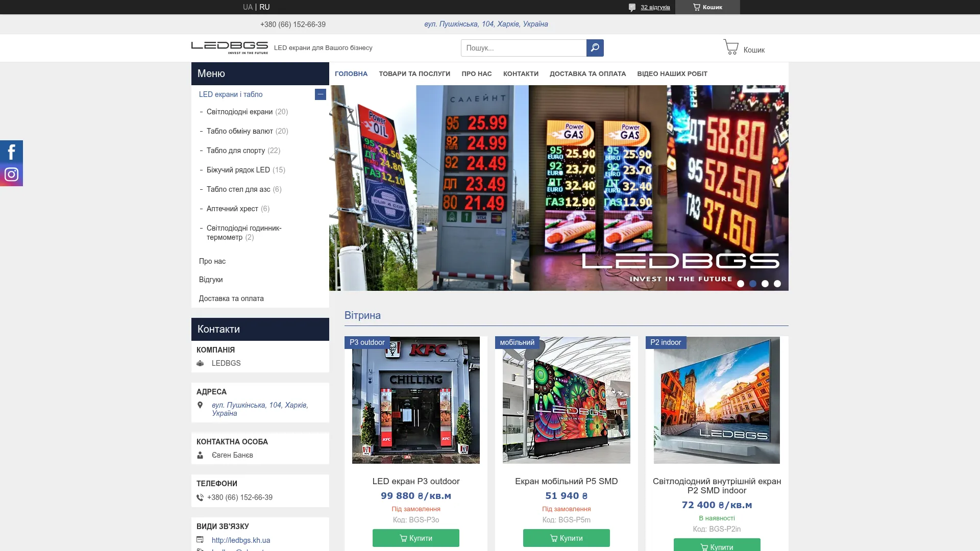Screen dimensions: 980x551
Task: Click the KFC LED screen product image
Action: click(x=416, y=400)
